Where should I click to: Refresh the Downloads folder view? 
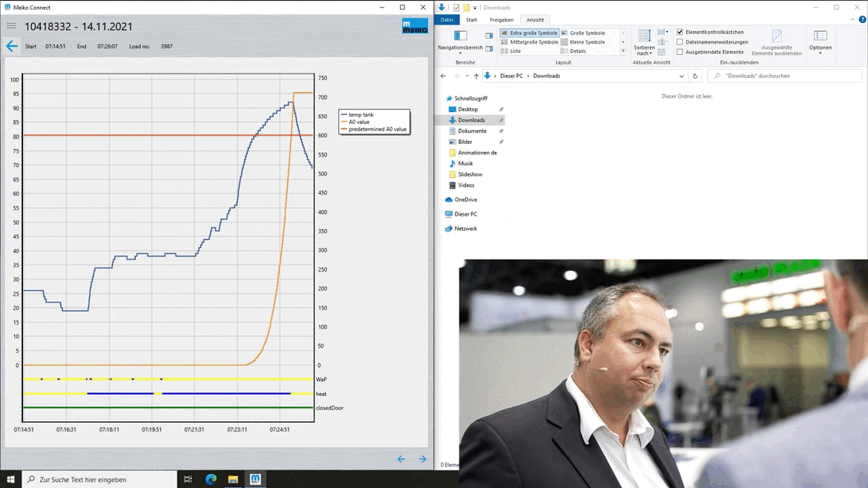tap(695, 76)
